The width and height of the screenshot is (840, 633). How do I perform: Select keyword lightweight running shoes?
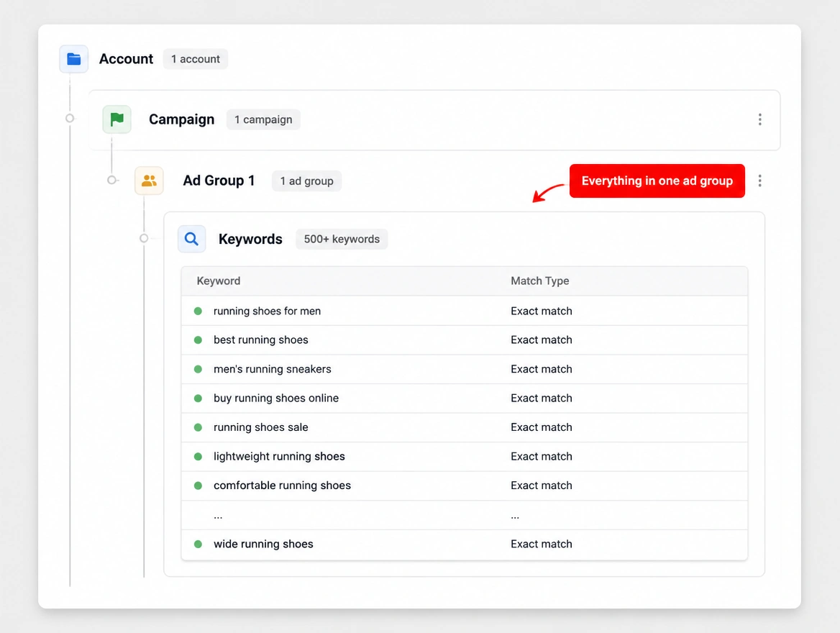click(x=279, y=457)
